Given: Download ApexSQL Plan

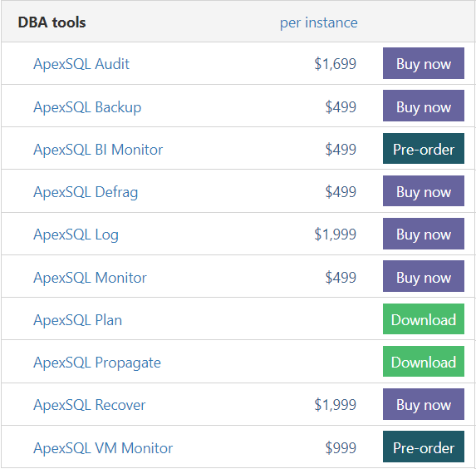Looking at the screenshot, I should (424, 318).
